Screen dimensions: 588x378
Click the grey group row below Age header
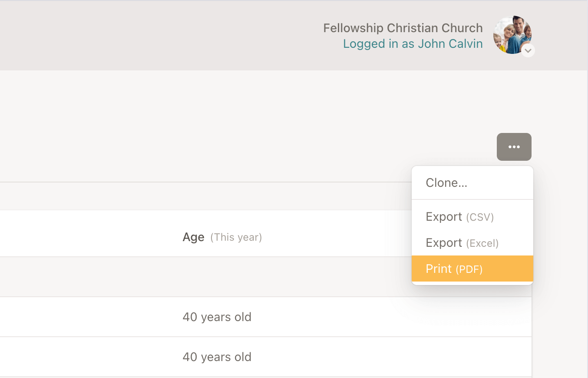(x=174, y=277)
